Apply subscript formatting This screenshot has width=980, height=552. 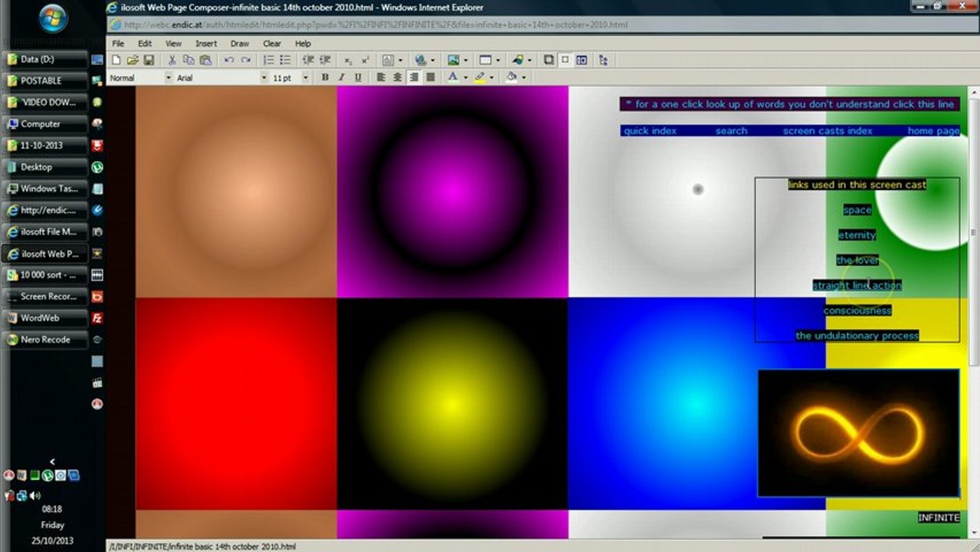tap(348, 60)
